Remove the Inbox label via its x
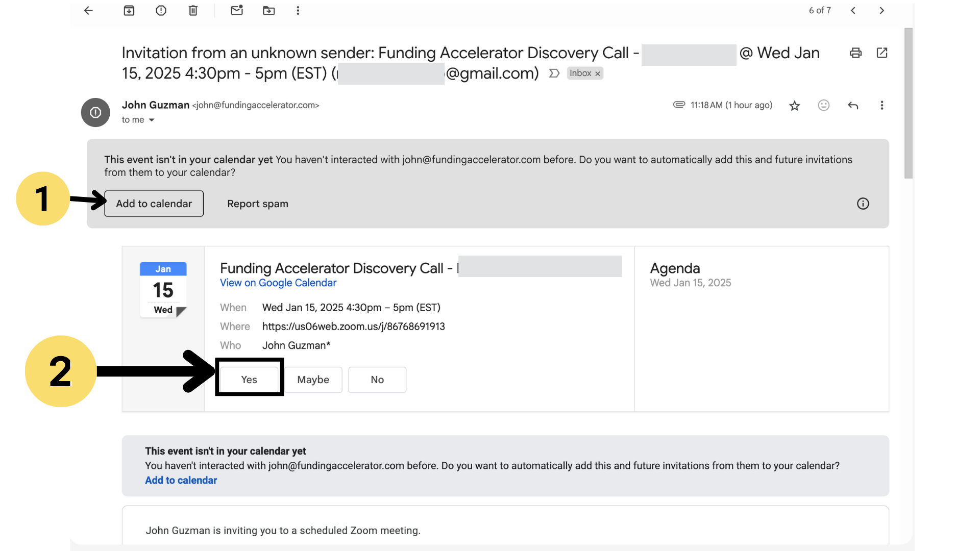The width and height of the screenshot is (980, 551). 598,74
